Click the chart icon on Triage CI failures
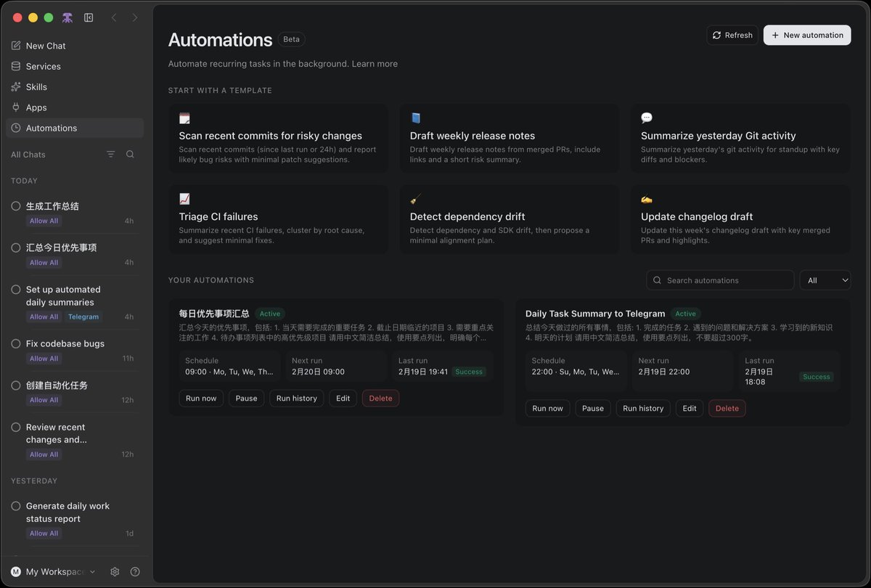 point(184,199)
